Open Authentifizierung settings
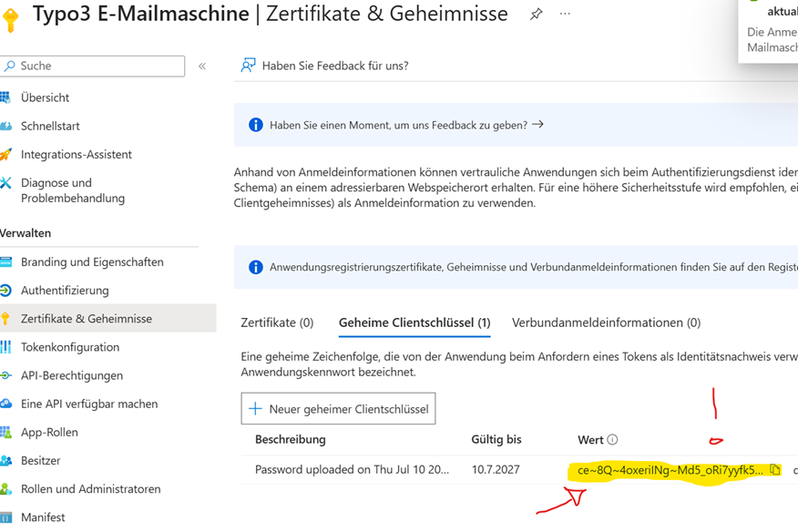Image resolution: width=798 pixels, height=532 pixels. (65, 291)
